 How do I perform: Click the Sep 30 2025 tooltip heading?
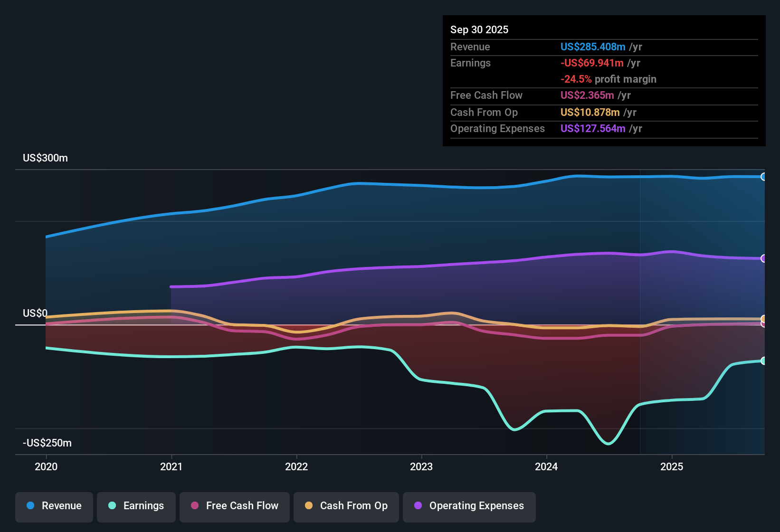pyautogui.click(x=479, y=29)
